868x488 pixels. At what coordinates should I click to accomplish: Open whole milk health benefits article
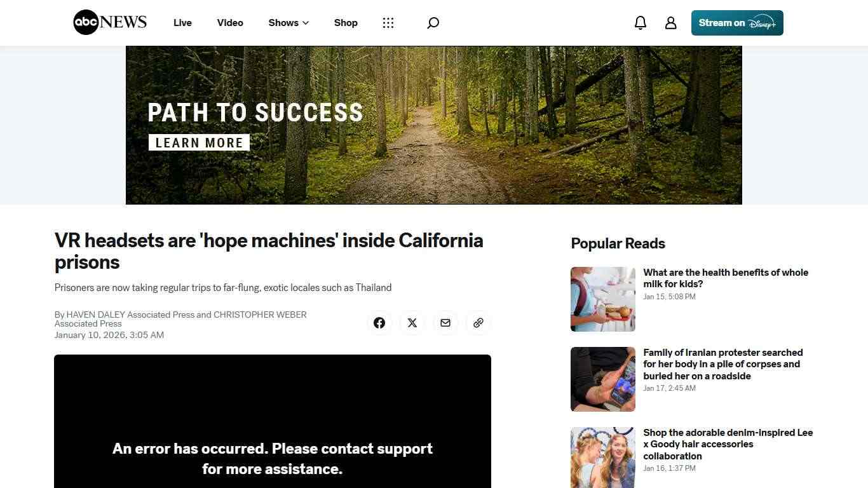click(x=726, y=278)
